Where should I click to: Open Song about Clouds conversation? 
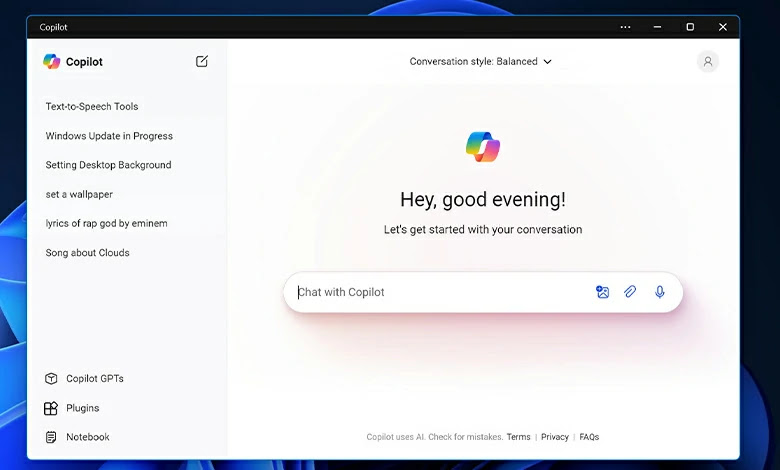coord(88,253)
